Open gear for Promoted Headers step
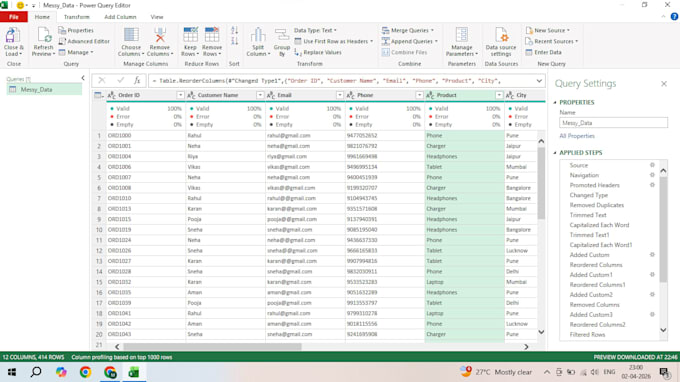Viewport: 680px width, 382px height. pyautogui.click(x=652, y=185)
